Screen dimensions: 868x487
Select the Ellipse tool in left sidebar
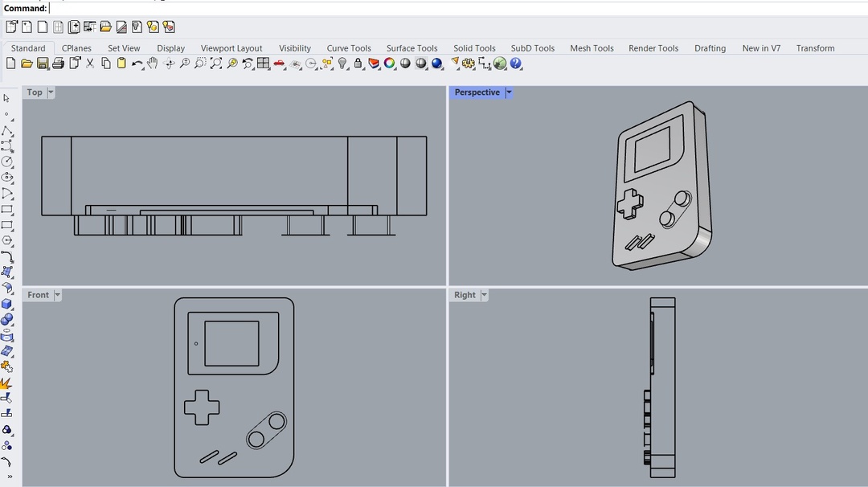click(x=7, y=178)
